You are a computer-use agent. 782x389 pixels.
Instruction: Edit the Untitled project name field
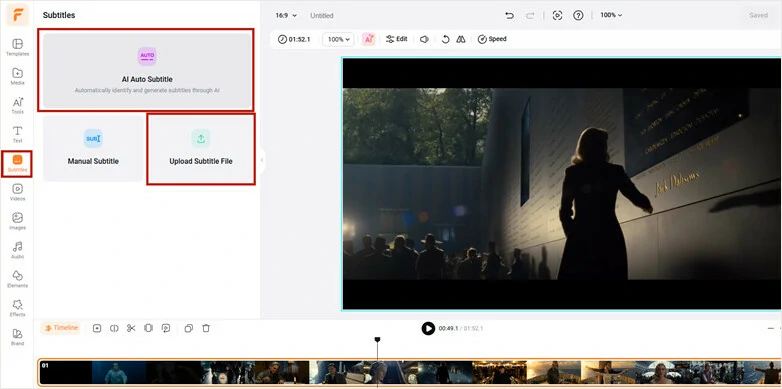(x=322, y=15)
